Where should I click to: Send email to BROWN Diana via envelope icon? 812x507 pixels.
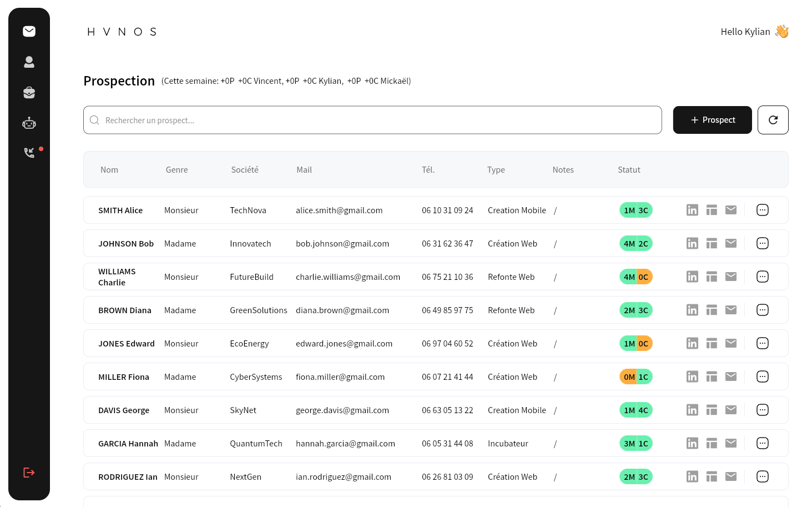tap(730, 310)
